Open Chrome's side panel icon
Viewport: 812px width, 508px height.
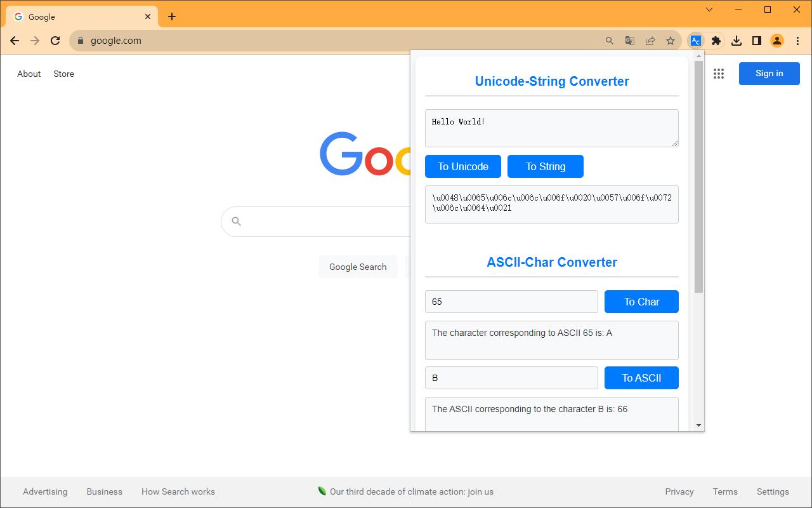pos(756,40)
